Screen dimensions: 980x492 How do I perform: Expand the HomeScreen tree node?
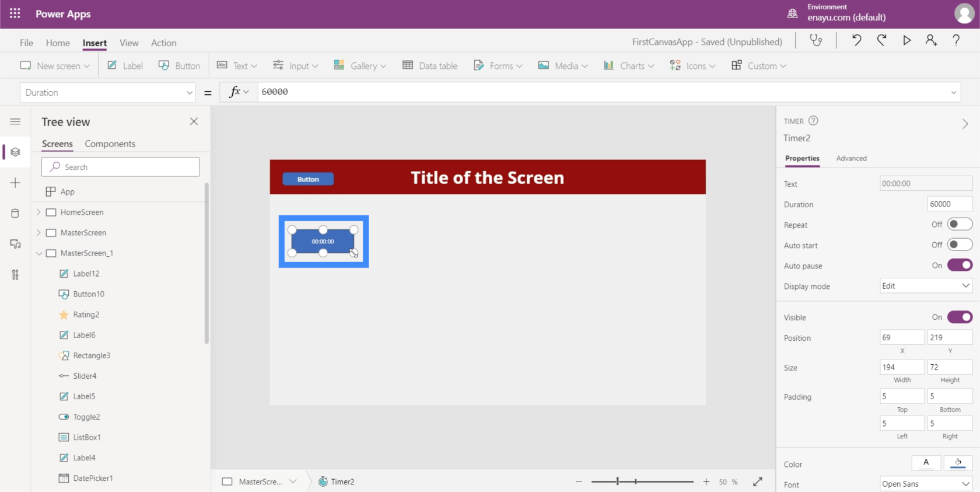click(x=38, y=212)
